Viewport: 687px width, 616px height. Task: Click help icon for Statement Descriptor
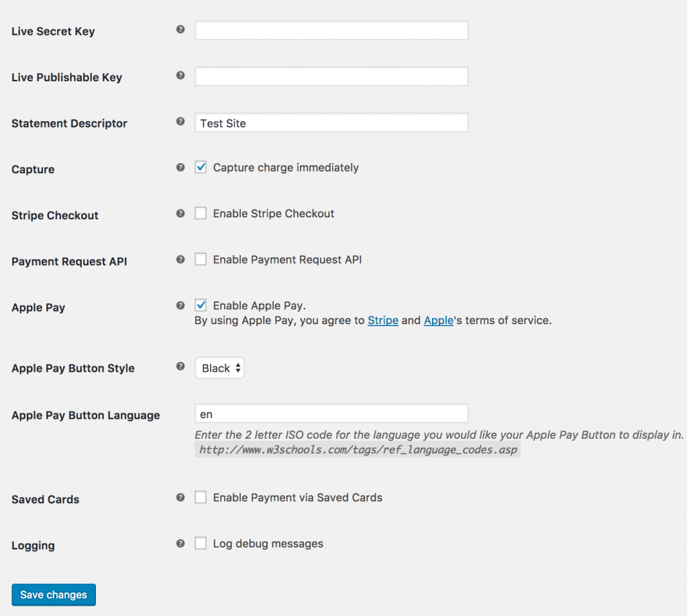click(180, 122)
